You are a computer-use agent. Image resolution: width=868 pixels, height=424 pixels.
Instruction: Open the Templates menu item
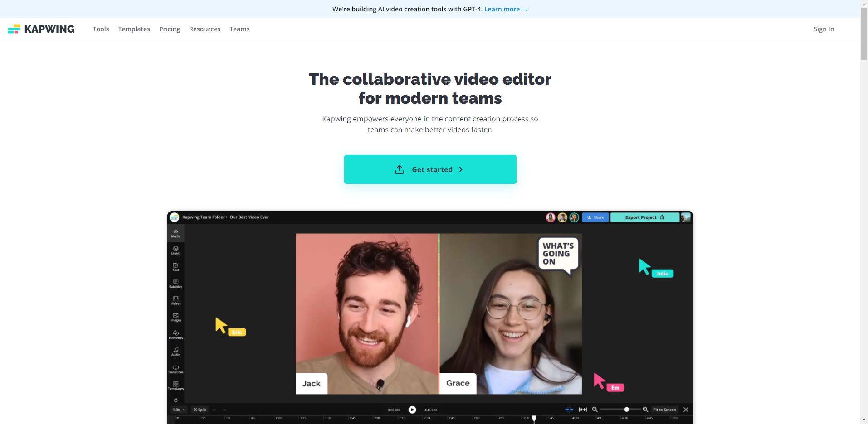coord(134,29)
